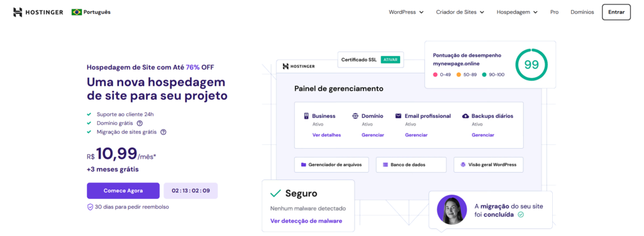Open the Pro menu item
The image size is (644, 236).
(x=554, y=13)
